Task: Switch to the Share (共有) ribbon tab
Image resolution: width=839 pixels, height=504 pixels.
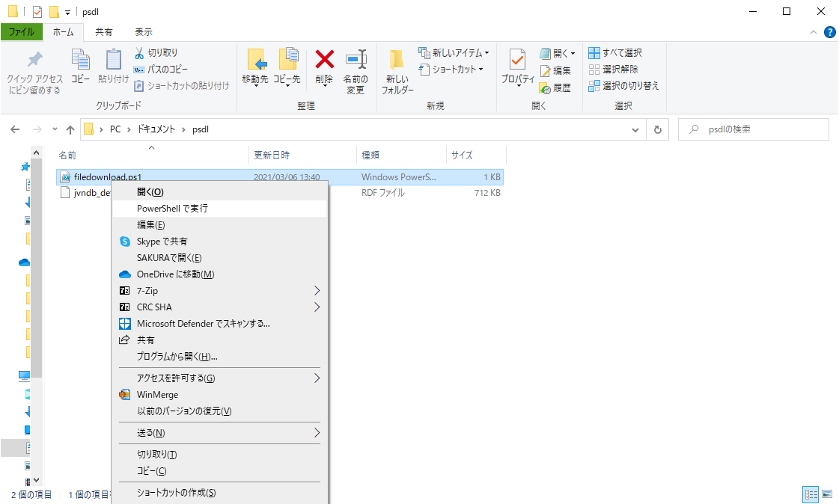Action: point(104,32)
